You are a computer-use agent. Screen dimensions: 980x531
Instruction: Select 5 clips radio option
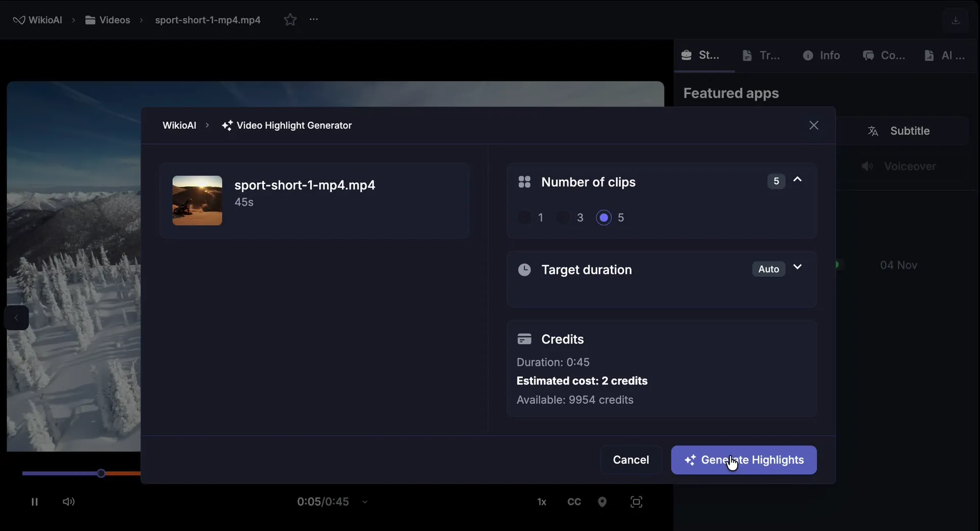click(x=604, y=218)
